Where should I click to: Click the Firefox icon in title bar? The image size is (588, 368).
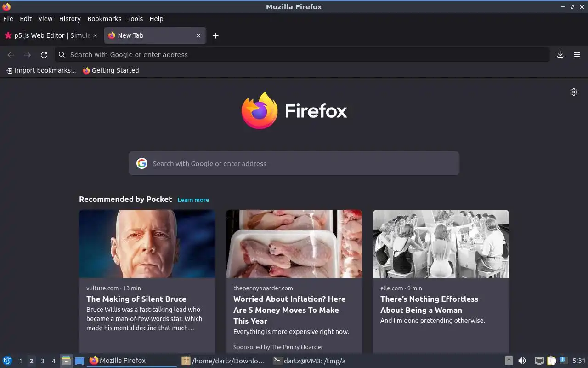click(x=6, y=6)
